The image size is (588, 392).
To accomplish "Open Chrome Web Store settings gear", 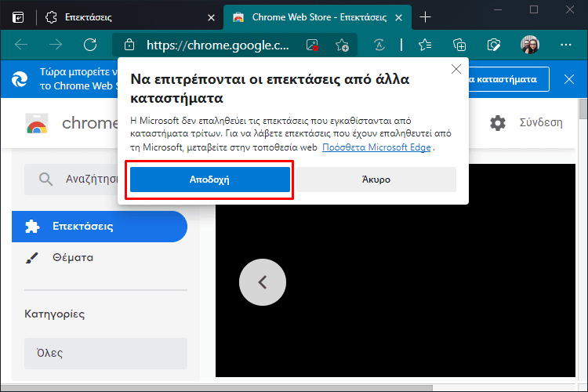I will point(498,122).
